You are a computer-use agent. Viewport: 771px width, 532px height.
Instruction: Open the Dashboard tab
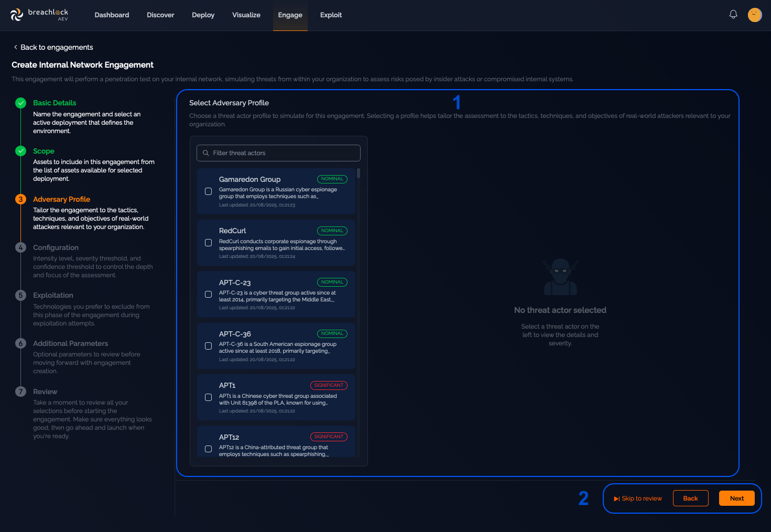[112, 15]
